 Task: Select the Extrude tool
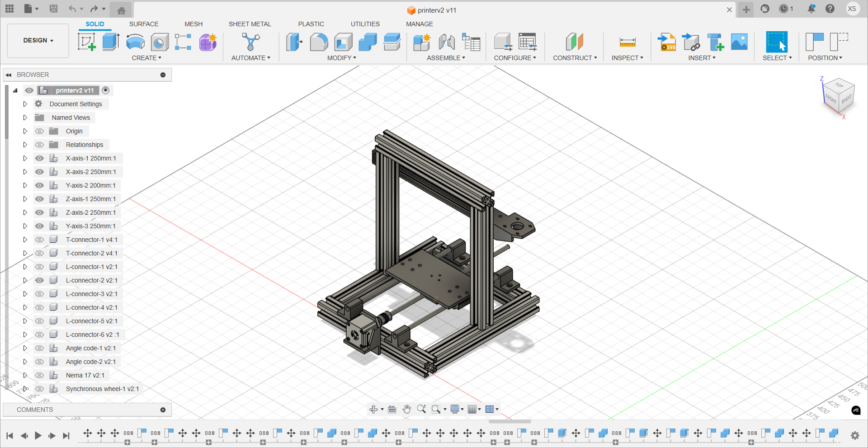pyautogui.click(x=111, y=42)
